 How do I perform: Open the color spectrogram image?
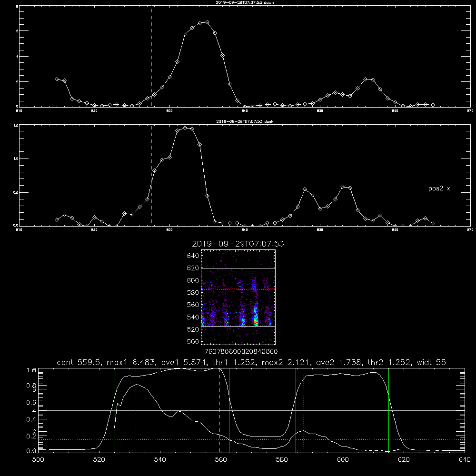(x=238, y=297)
